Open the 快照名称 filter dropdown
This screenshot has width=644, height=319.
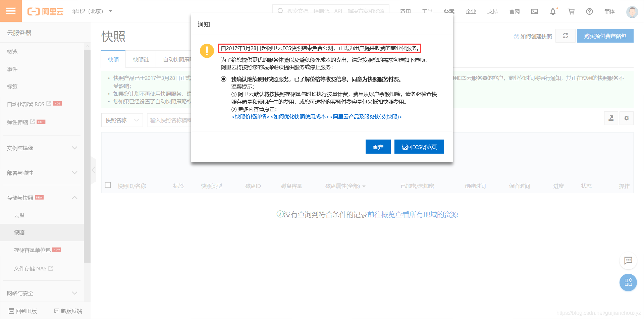pos(122,120)
